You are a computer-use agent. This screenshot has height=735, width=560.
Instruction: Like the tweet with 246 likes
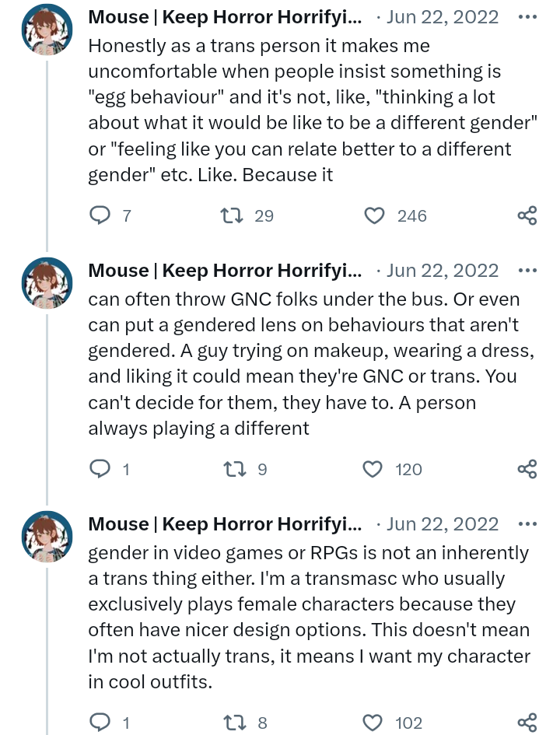(375, 215)
